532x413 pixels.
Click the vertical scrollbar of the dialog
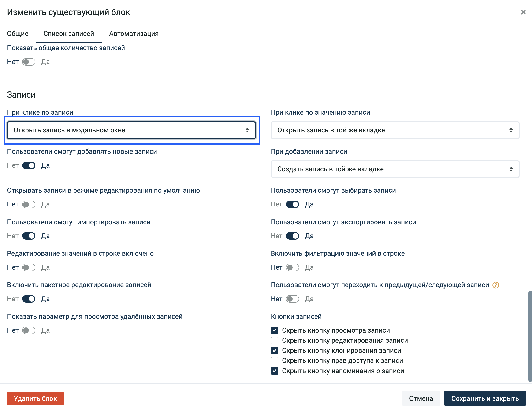[530, 336]
